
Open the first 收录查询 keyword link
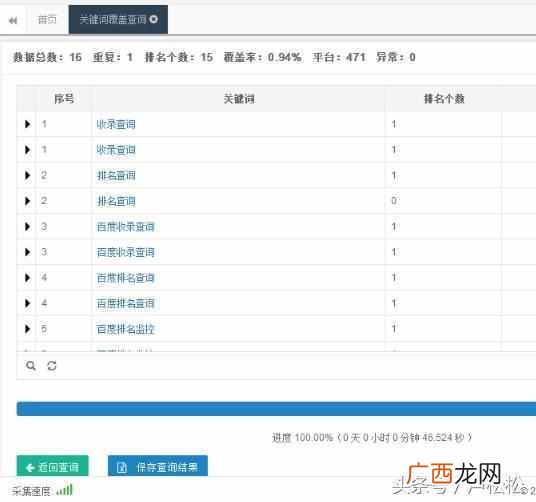(x=116, y=124)
